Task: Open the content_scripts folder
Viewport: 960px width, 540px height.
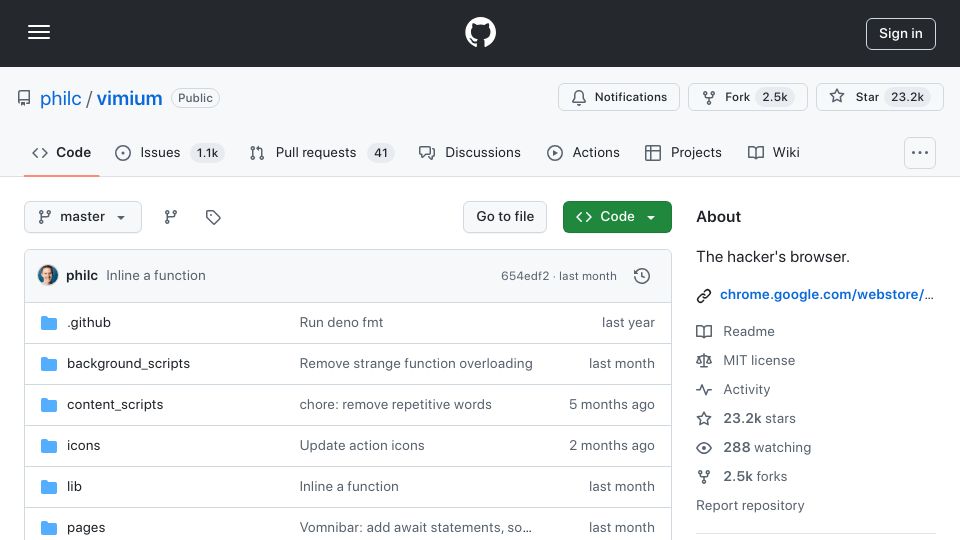Action: tap(115, 405)
